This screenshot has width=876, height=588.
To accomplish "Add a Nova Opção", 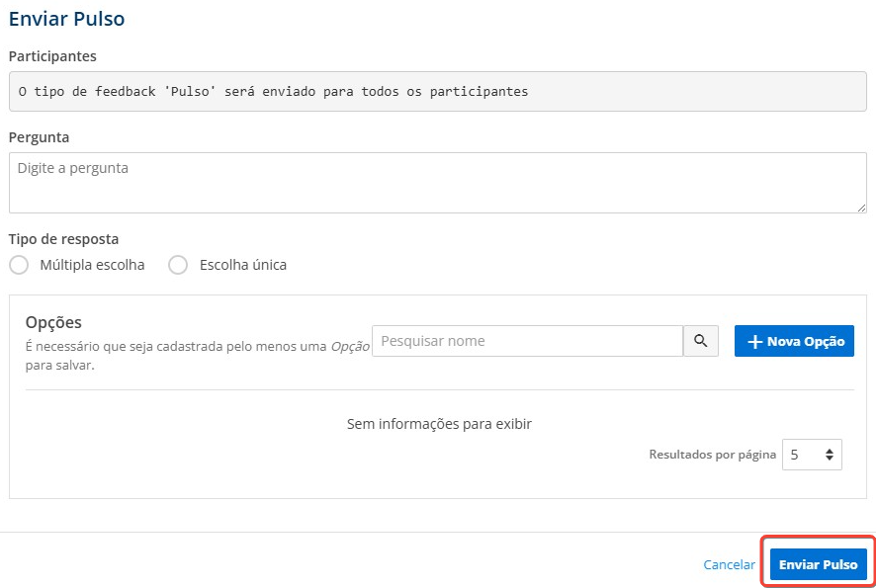I will (794, 341).
